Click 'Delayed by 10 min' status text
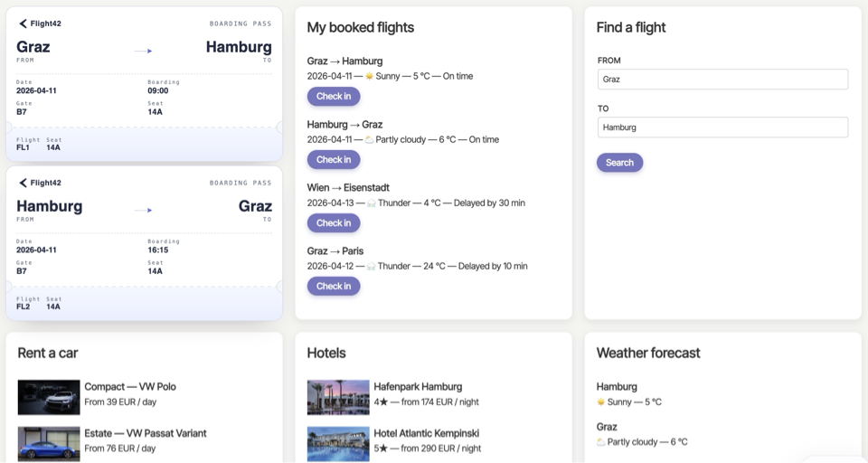Image resolution: width=868 pixels, height=463 pixels. pyautogui.click(x=493, y=267)
